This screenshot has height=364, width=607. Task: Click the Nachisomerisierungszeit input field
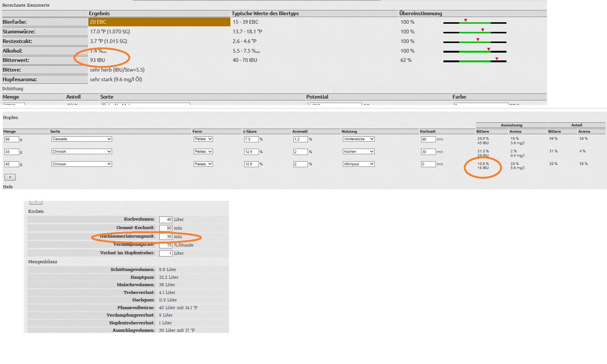(x=166, y=236)
